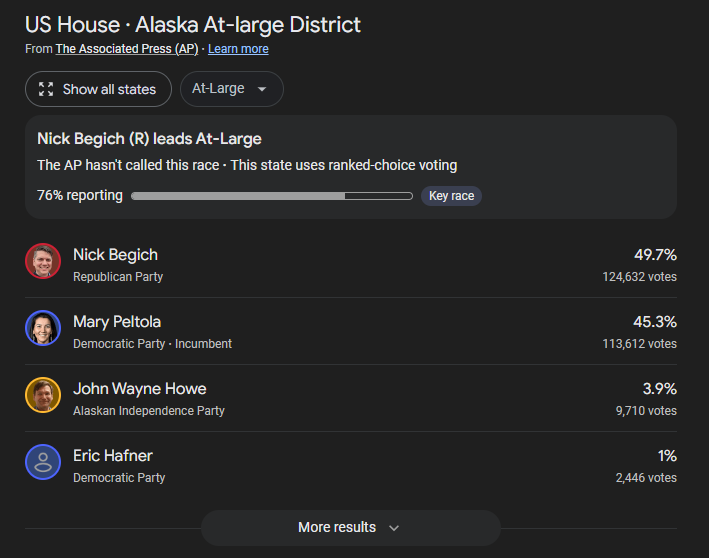The image size is (709, 558).
Task: Open Mary Peltola's profile photo
Action: [43, 328]
